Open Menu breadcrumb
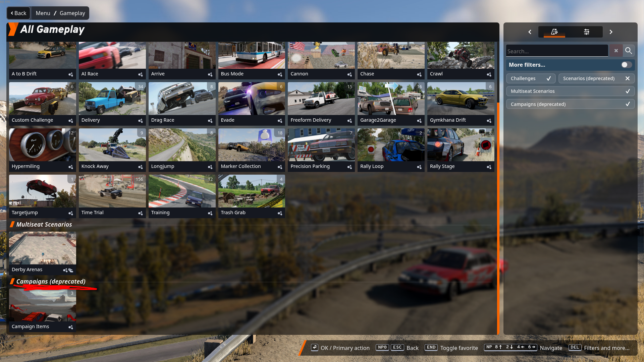The height and width of the screenshot is (362, 644). click(43, 13)
